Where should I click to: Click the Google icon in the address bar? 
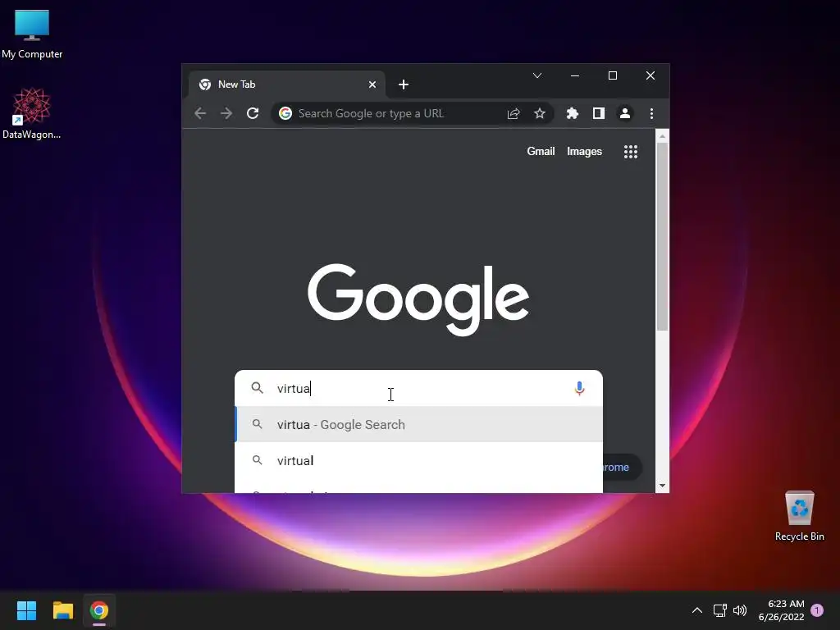[x=285, y=113]
